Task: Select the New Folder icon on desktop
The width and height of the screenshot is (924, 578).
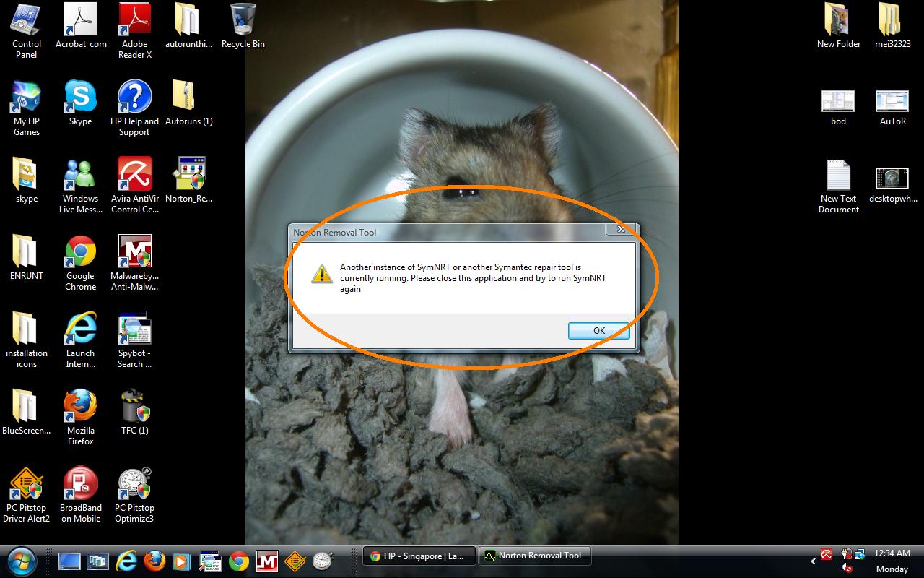Action: pyautogui.click(x=839, y=25)
